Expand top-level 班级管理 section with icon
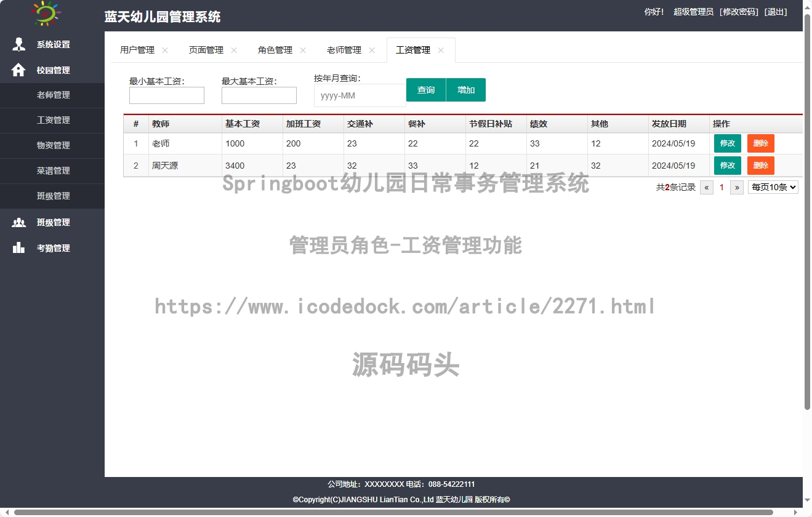The image size is (812, 517). pos(52,222)
